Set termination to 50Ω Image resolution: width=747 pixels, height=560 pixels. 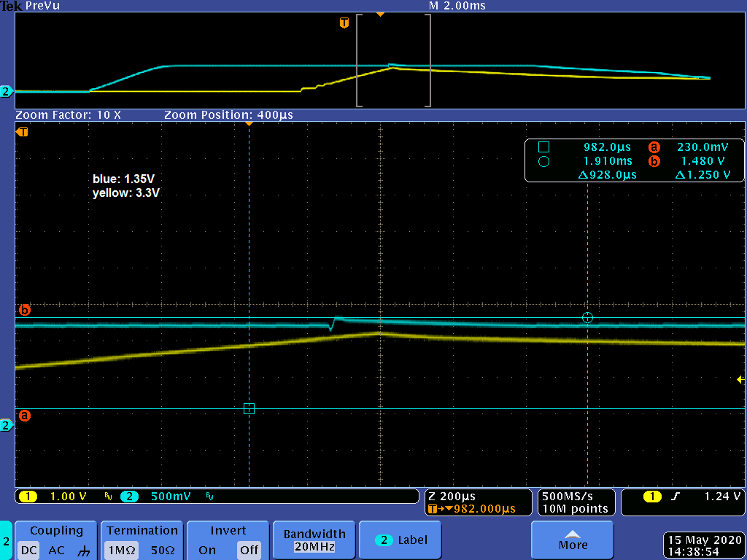[163, 550]
